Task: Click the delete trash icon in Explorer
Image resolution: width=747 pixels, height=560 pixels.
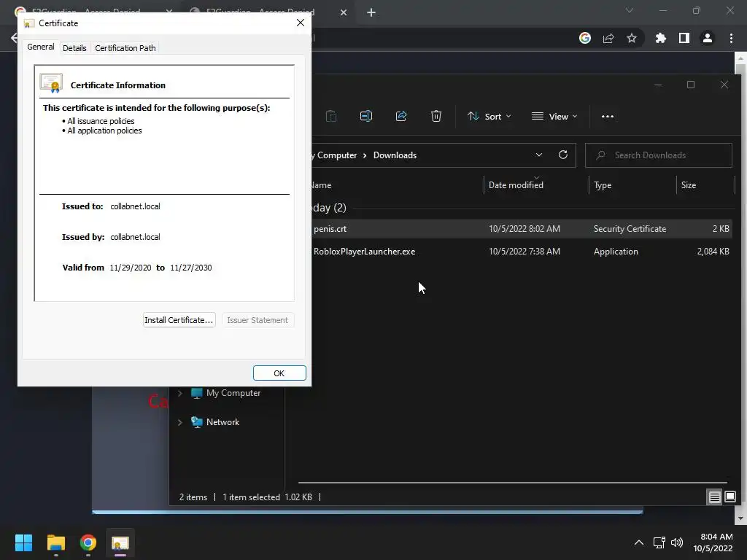Action: [436, 116]
